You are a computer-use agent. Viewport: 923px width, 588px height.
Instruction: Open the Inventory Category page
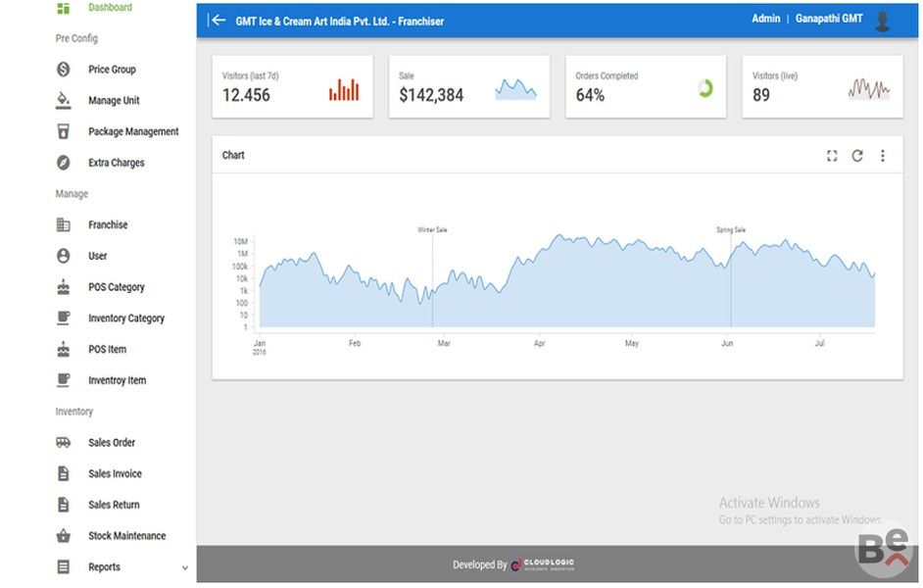pos(126,318)
